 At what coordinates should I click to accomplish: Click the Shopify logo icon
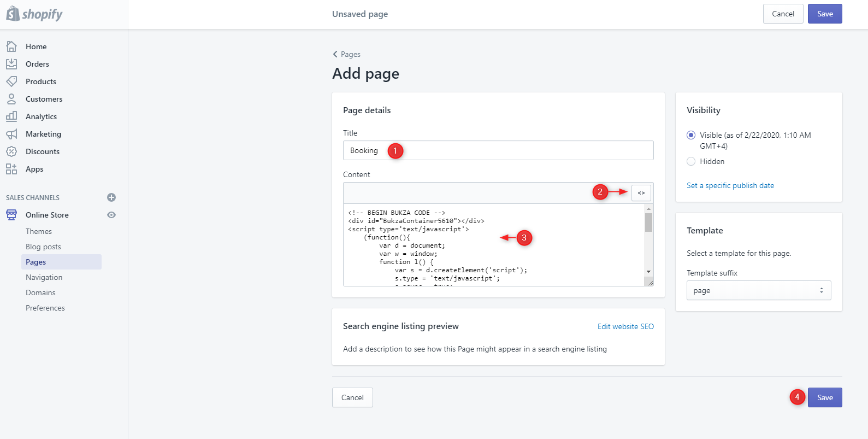pos(13,14)
